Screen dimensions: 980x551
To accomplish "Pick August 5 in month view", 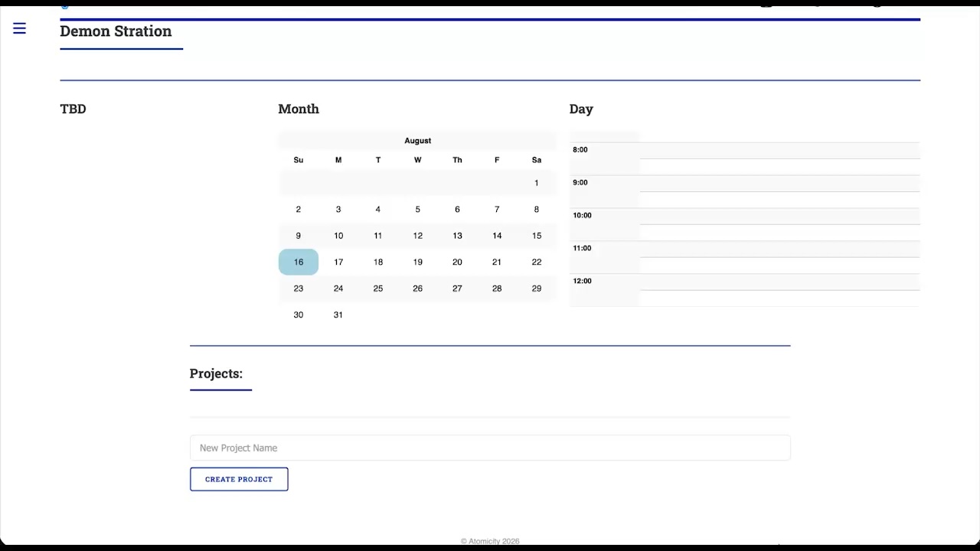I will point(417,209).
